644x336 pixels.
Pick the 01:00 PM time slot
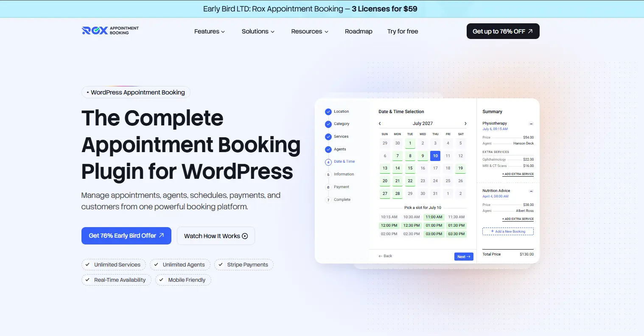click(434, 225)
